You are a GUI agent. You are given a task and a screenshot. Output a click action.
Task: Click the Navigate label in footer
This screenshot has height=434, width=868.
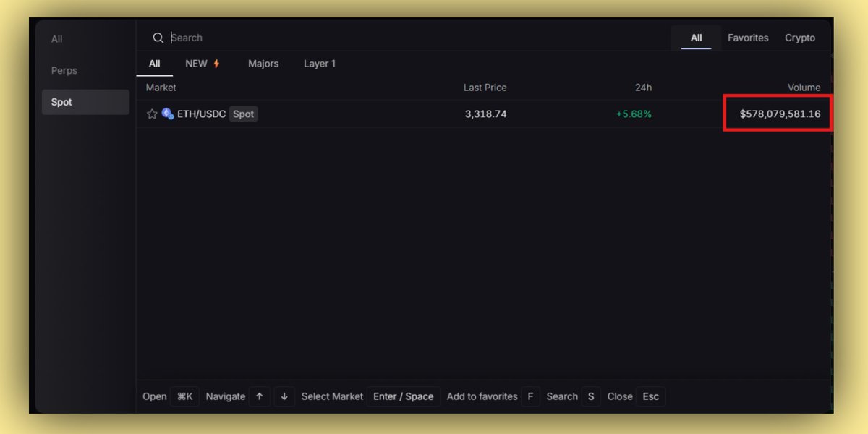tap(226, 396)
